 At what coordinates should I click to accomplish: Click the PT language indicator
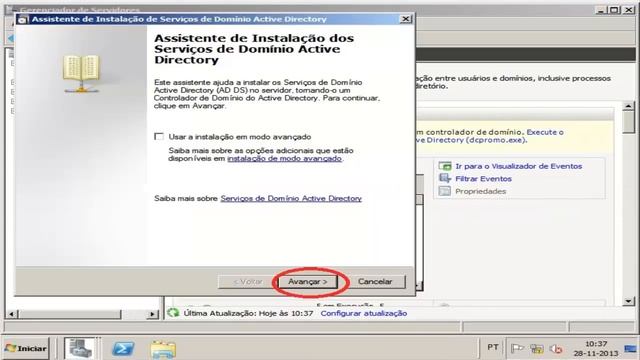pos(493,347)
